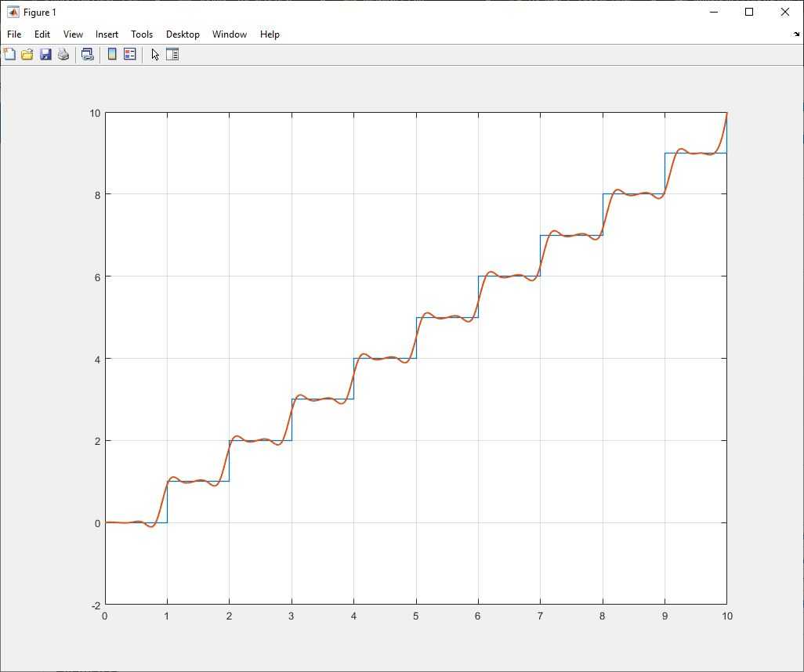Select the Edit Plot arrow tool
The width and height of the screenshot is (804, 672).
(155, 54)
